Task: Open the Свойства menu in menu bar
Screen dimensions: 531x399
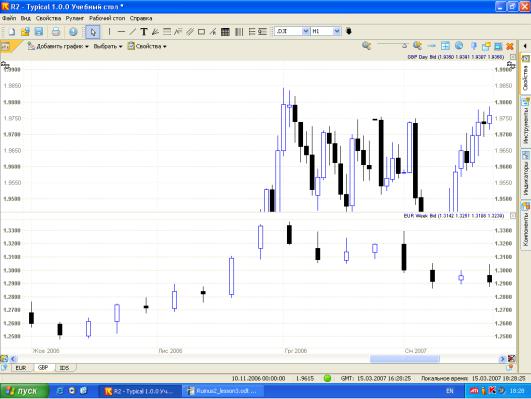Action: [48, 18]
